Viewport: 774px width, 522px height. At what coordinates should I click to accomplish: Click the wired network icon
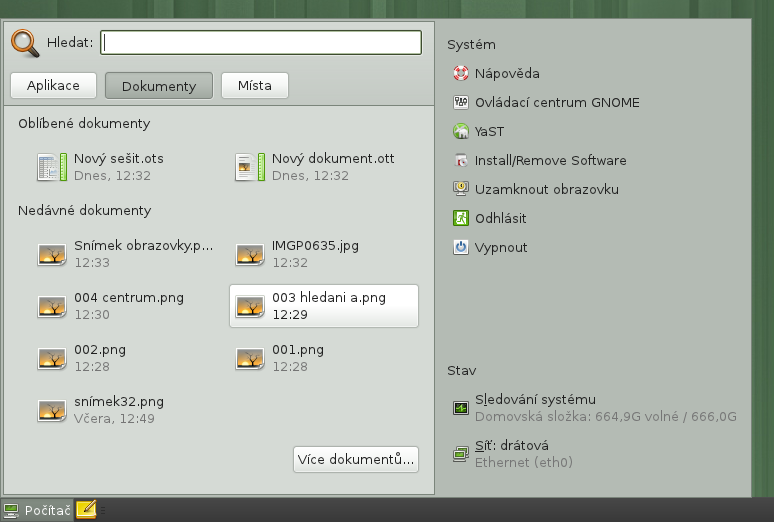tap(461, 454)
